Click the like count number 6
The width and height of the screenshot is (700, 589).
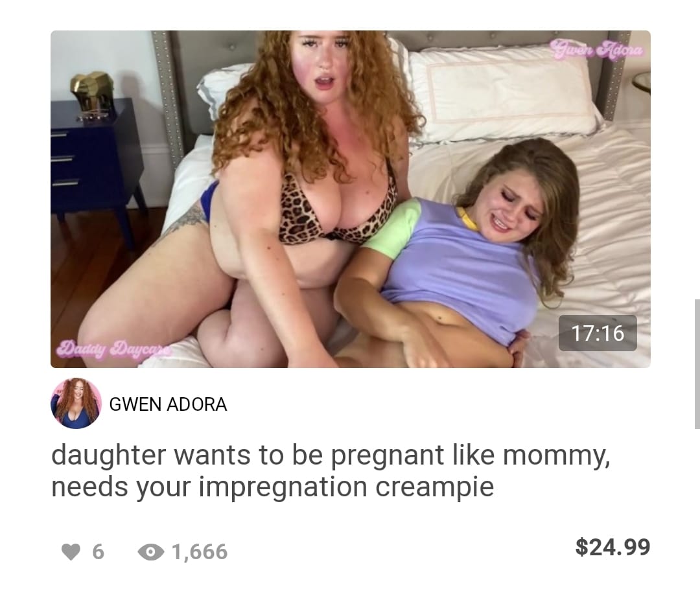(99, 552)
